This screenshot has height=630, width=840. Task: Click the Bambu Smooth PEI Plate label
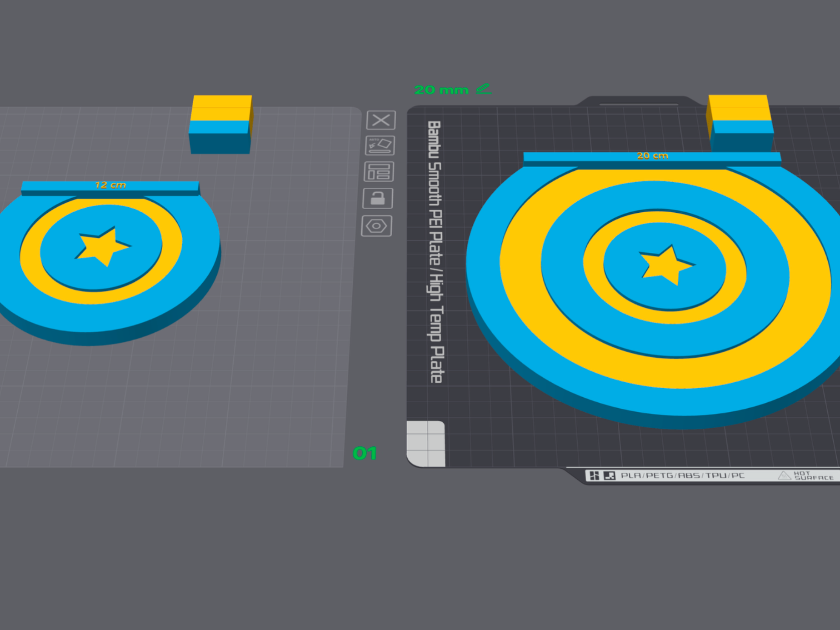[x=435, y=252]
